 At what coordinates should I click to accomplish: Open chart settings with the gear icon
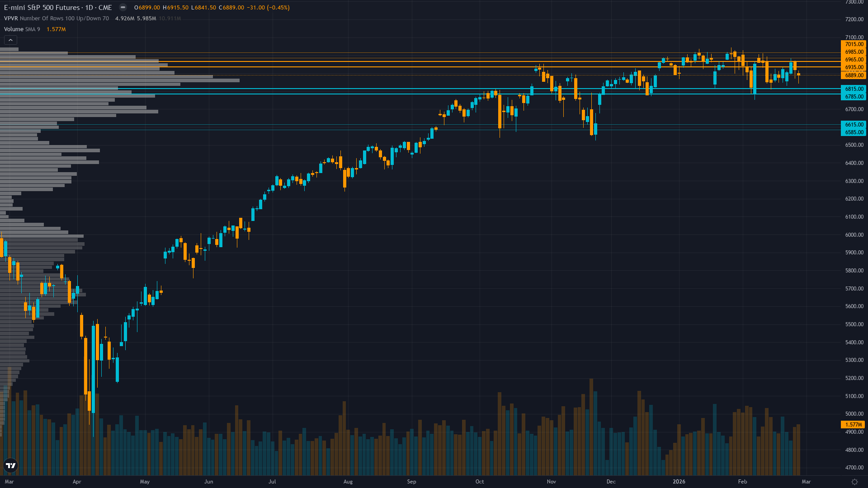[x=854, y=482]
